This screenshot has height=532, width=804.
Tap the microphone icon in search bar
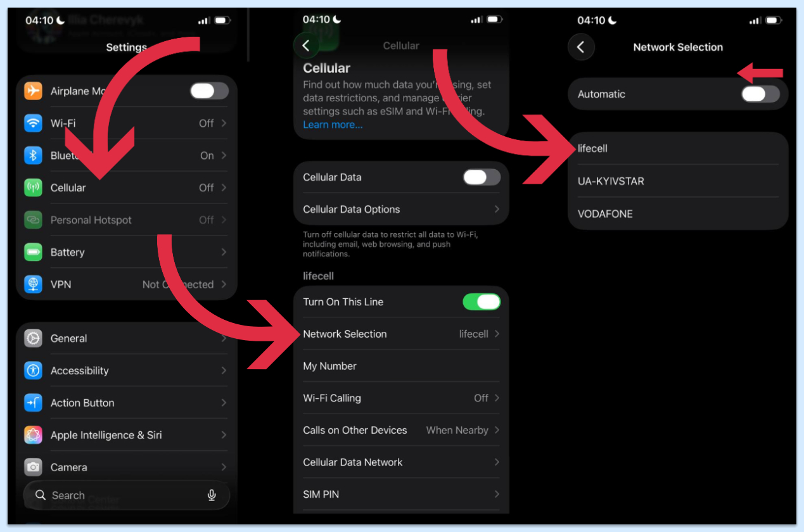click(x=212, y=495)
